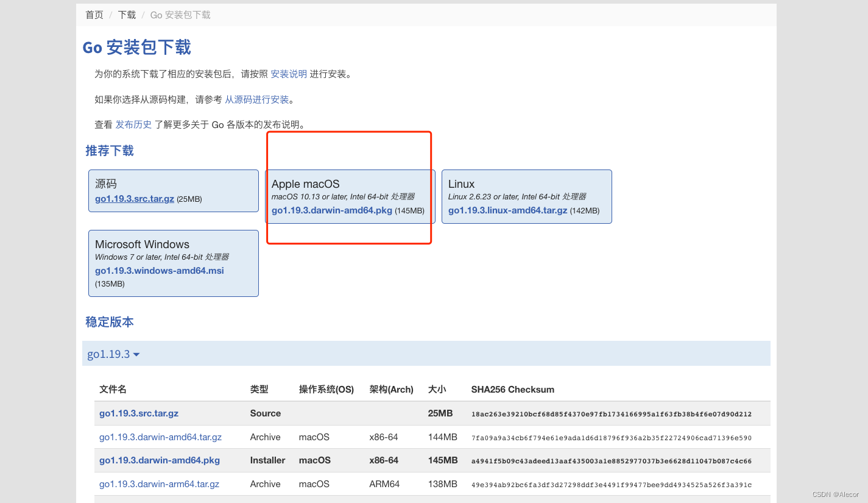Open the 安装说明 link

click(289, 74)
